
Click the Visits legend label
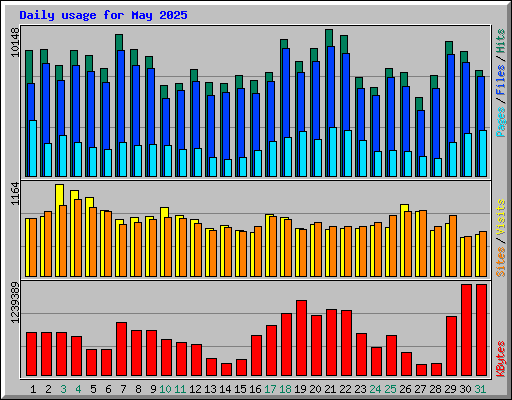501,218
